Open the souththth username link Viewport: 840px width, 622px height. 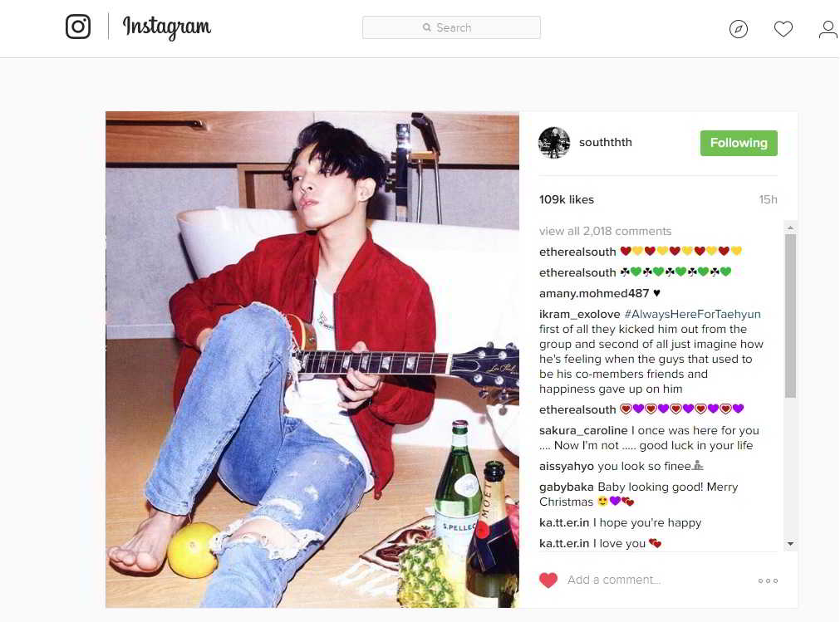[606, 142]
